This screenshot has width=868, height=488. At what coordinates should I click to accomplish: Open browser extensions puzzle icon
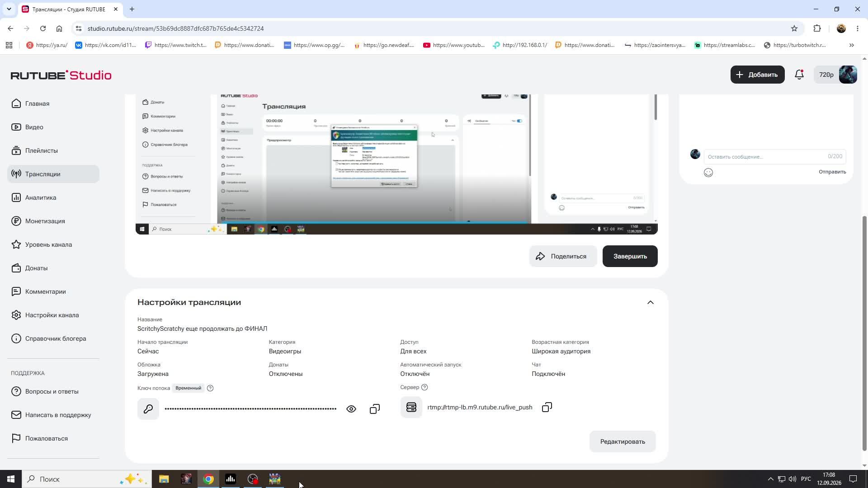[x=817, y=28]
